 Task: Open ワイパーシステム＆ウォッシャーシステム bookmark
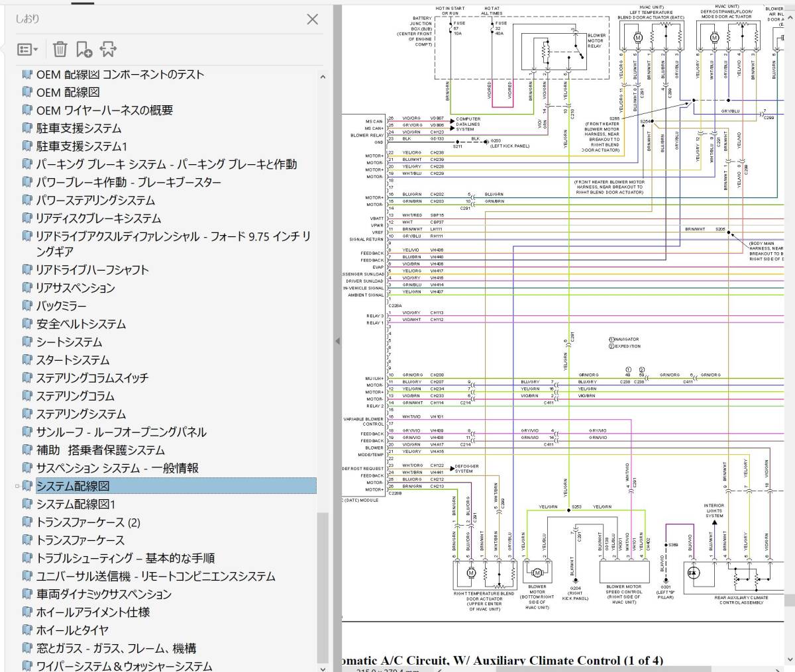[x=124, y=665]
